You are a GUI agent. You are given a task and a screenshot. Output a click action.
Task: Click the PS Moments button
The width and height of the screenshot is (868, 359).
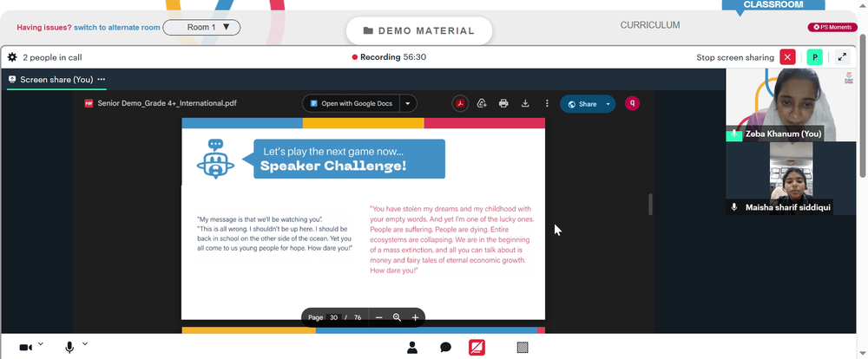tap(832, 27)
